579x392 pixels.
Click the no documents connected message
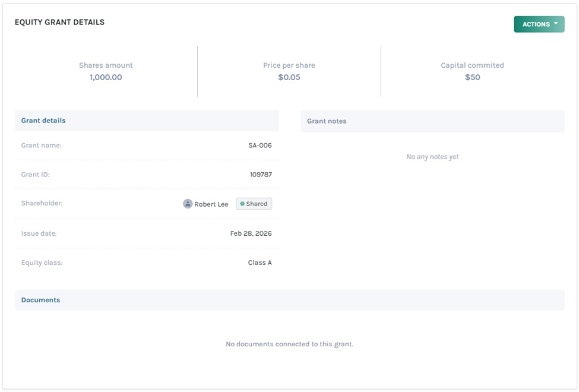289,344
